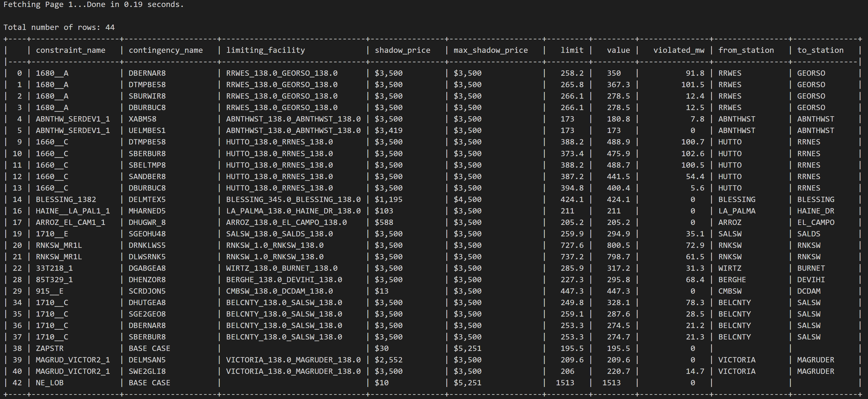Click the WIRTZ_138.0_BURNET_138.0 limiting facility
The width and height of the screenshot is (868, 399).
pyautogui.click(x=281, y=268)
